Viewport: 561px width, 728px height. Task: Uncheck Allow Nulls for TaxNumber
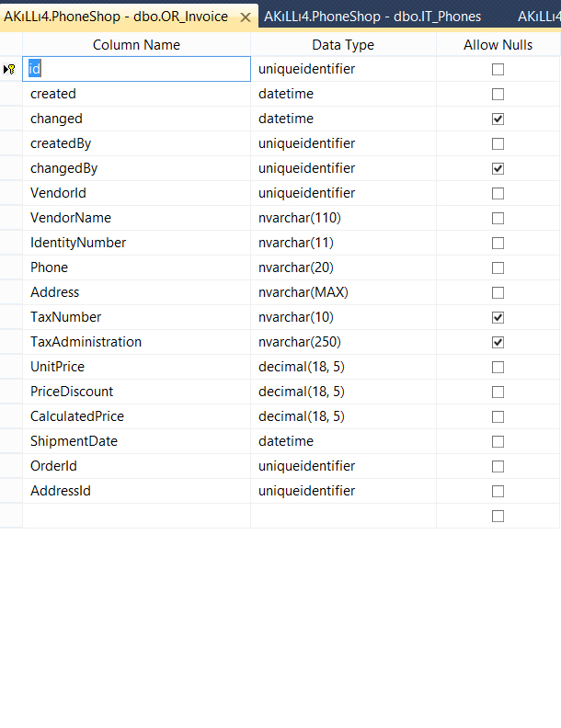[x=498, y=317]
